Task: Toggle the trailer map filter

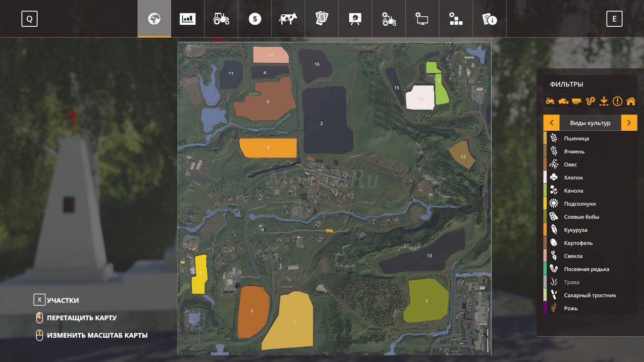Action: coord(577,101)
